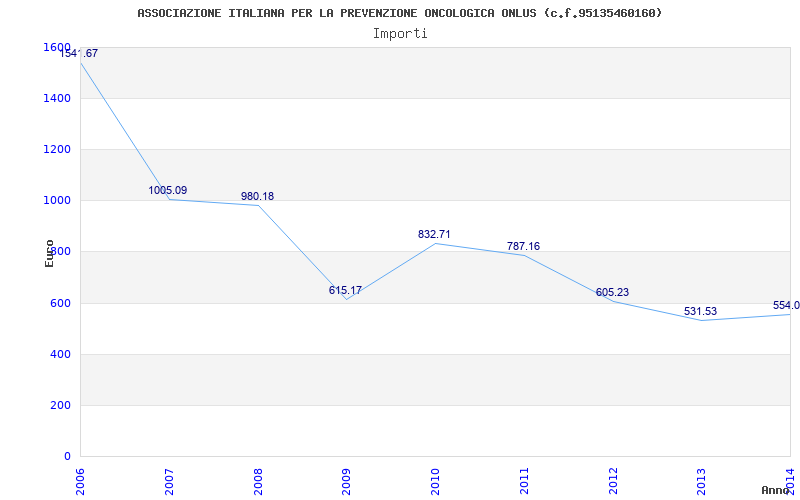
Task: Click the chart title ASSOCIAZIONE ITALIANA PER LA PREVENZIONE ONCOLOGICA
Action: pos(399,13)
